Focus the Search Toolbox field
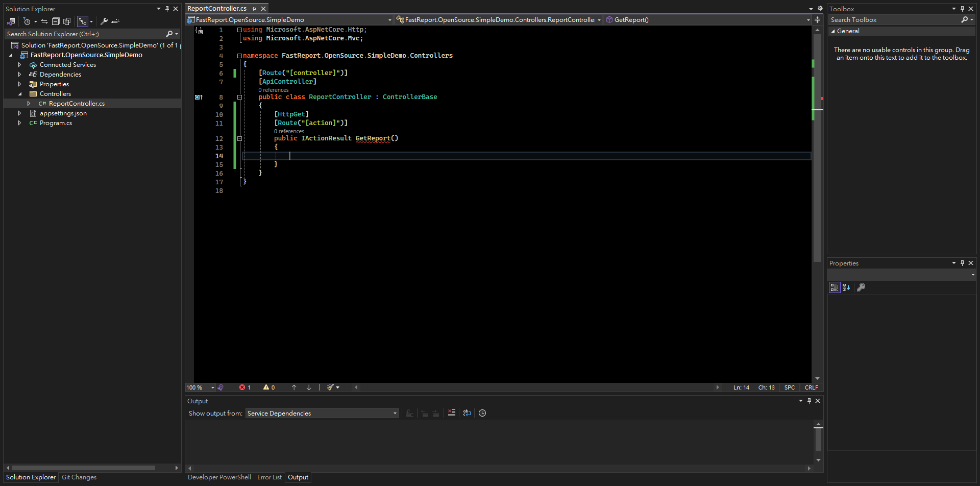980x486 pixels. [895, 20]
